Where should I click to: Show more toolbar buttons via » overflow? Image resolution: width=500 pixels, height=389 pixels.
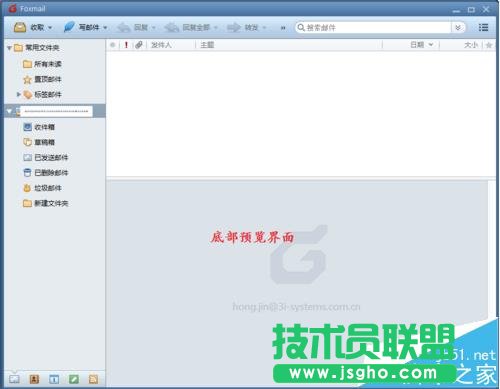283,28
